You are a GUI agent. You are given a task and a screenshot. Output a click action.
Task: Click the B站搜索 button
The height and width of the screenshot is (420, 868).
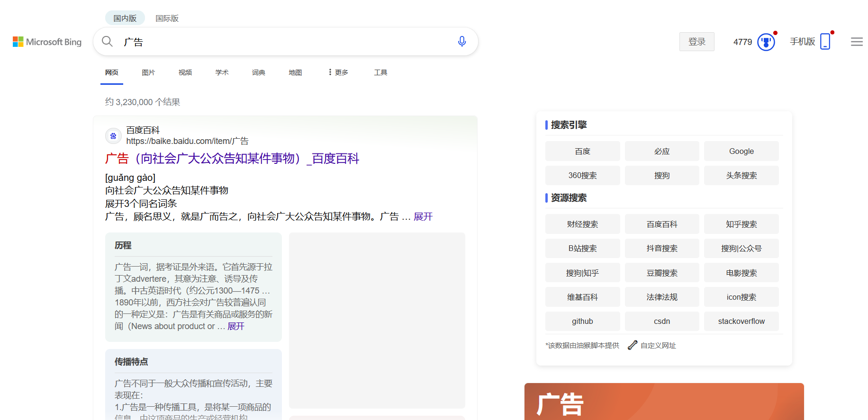click(x=583, y=248)
